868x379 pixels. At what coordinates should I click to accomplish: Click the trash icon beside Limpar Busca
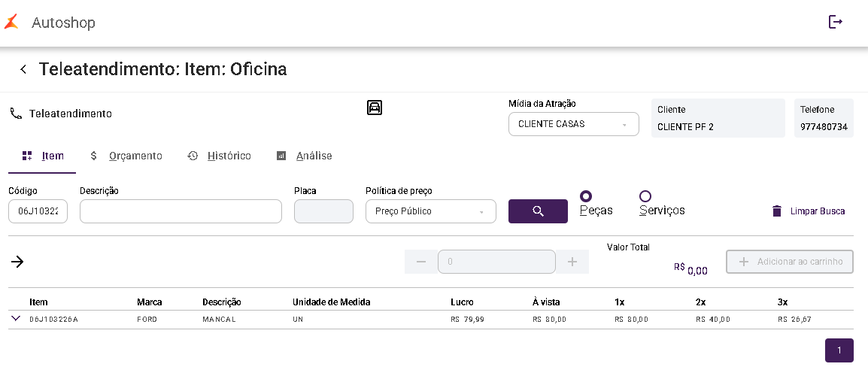tap(777, 211)
